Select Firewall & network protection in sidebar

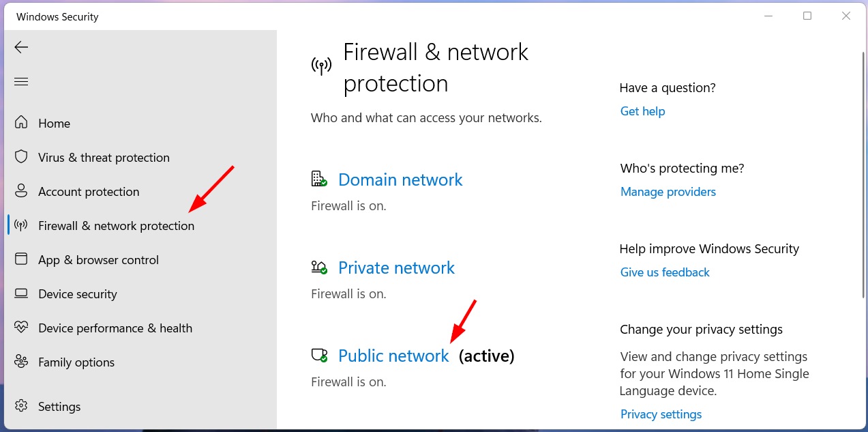pyautogui.click(x=116, y=226)
